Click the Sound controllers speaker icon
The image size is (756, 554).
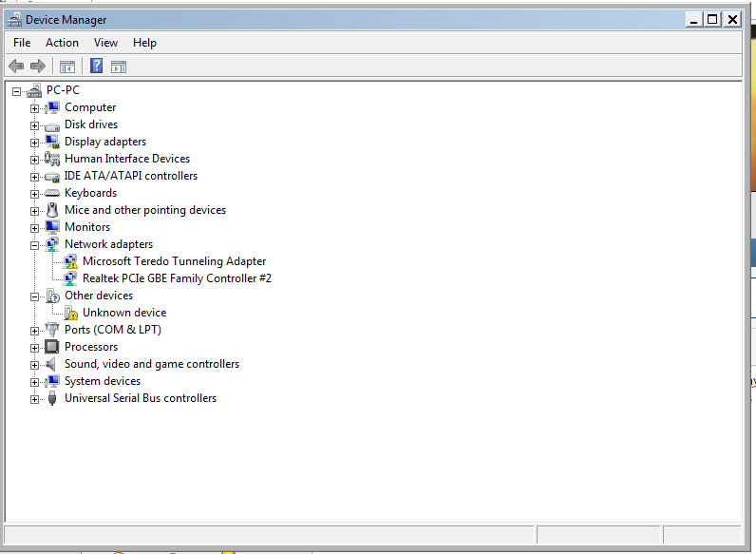pyautogui.click(x=51, y=364)
